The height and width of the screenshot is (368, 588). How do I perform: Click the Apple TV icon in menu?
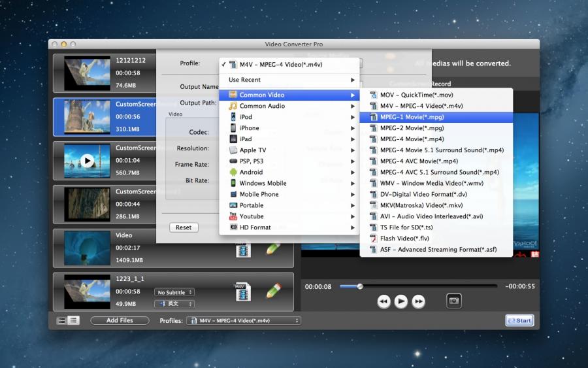[233, 150]
